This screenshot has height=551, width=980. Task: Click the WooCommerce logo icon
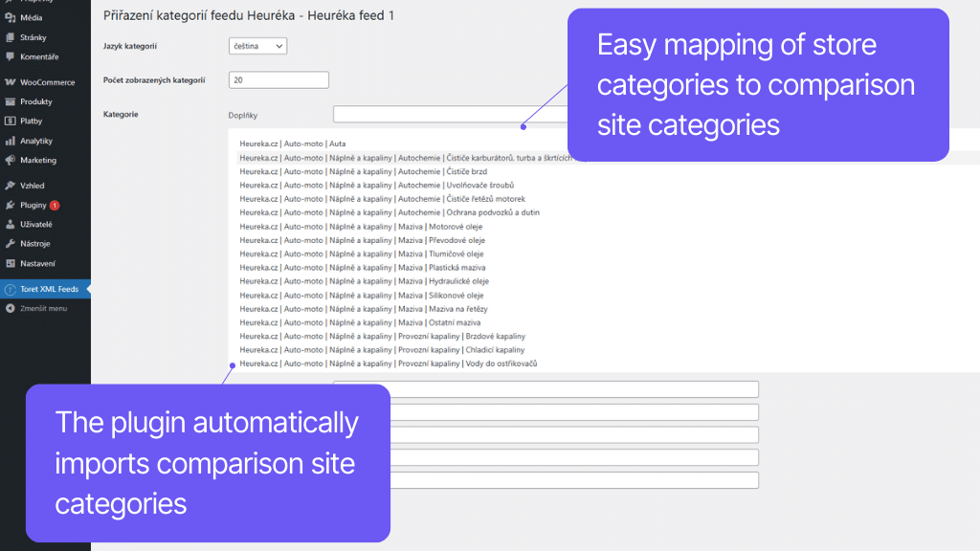pyautogui.click(x=10, y=82)
